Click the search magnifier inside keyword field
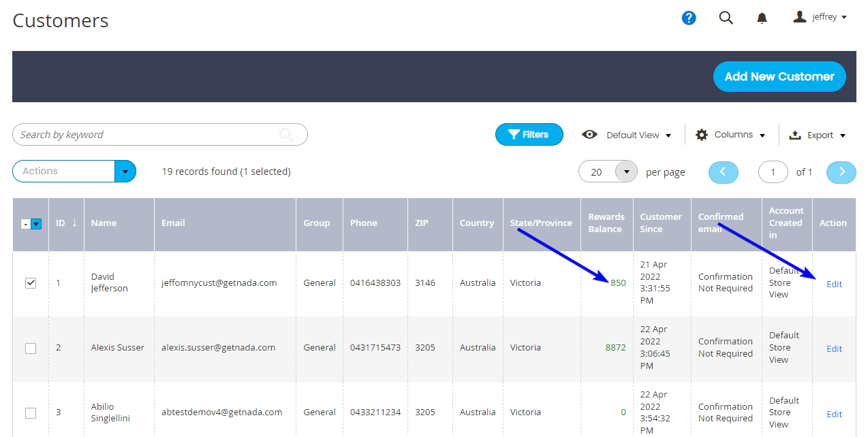The image size is (868, 437). point(287,135)
